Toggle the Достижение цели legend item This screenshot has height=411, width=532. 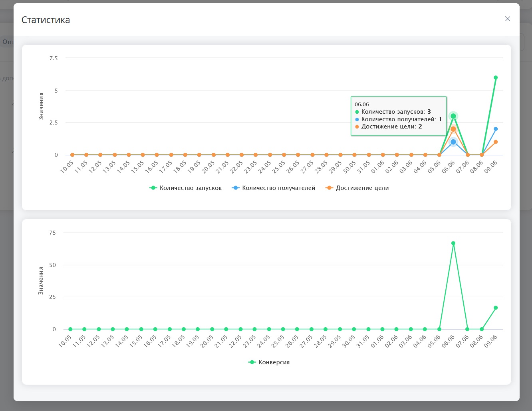pos(357,188)
